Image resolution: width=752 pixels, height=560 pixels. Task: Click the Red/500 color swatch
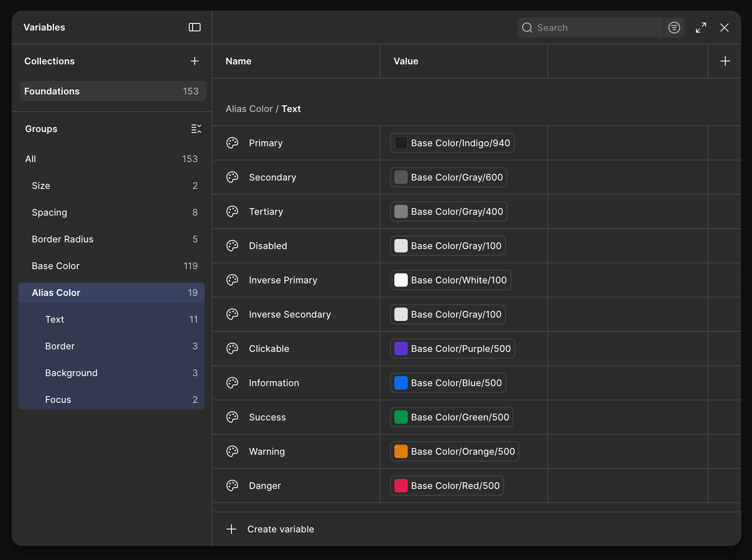tap(401, 486)
